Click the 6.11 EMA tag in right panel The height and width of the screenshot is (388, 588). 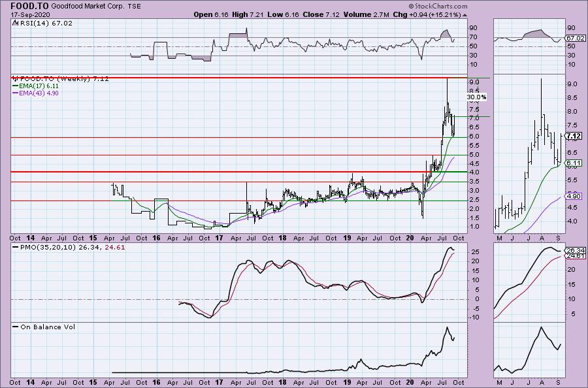(574, 163)
